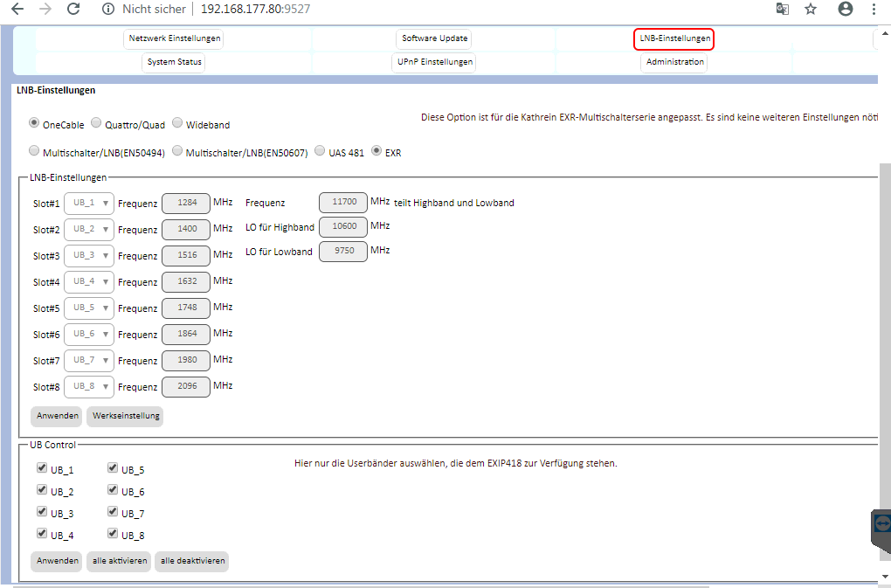The width and height of the screenshot is (891, 588).
Task: Uncheck the UB_5 checkbox
Action: [113, 468]
